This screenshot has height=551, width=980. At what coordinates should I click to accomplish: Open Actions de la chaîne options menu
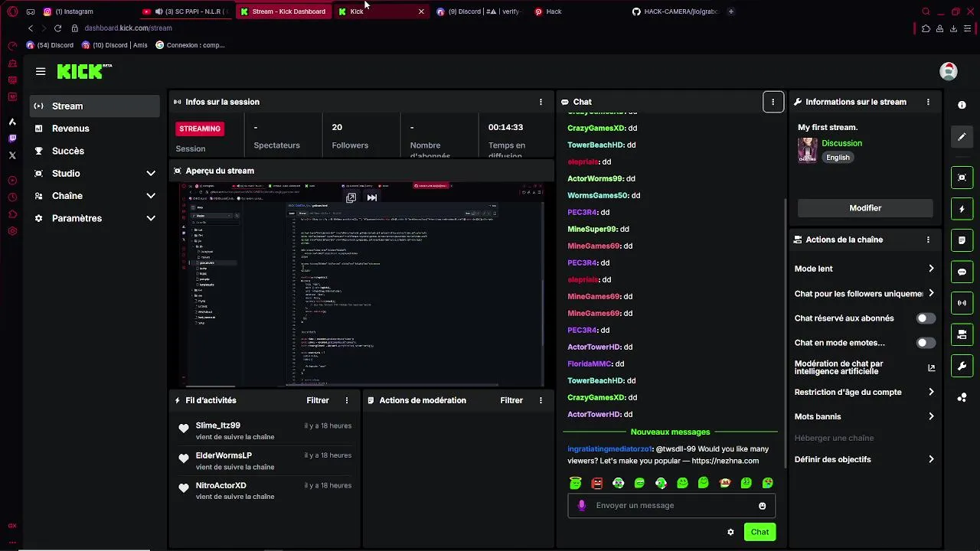click(928, 240)
